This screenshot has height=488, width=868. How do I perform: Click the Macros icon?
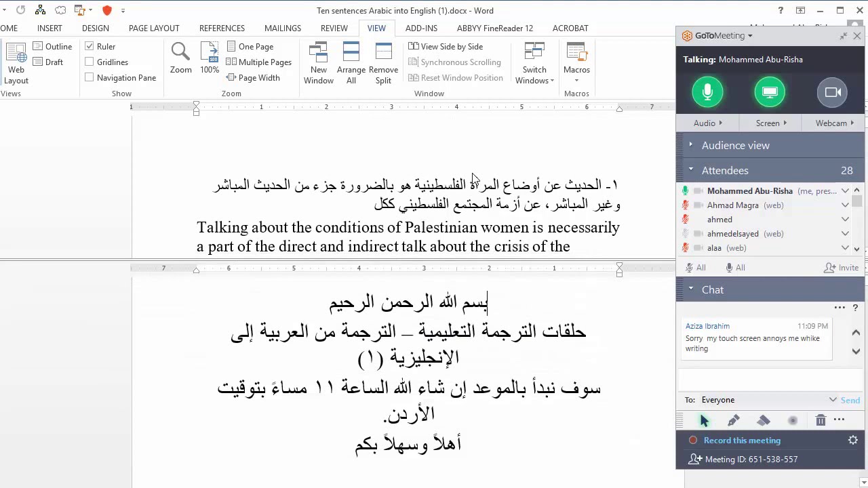576,53
